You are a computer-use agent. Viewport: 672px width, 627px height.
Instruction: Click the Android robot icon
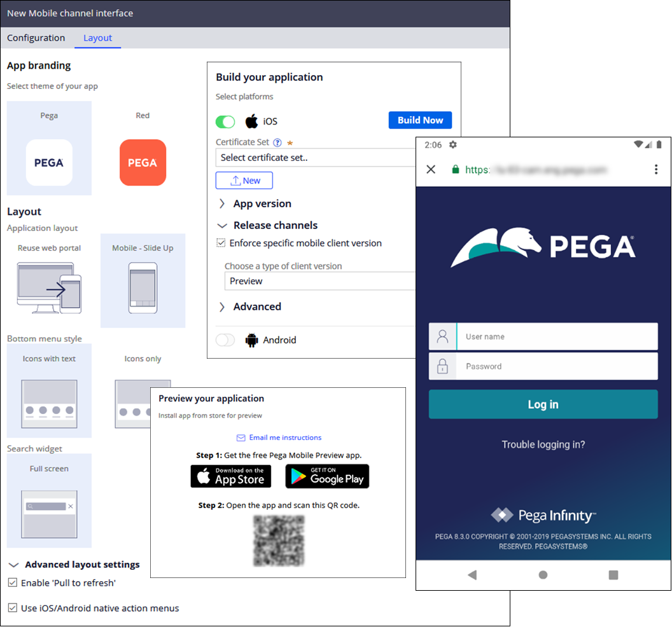point(251,340)
